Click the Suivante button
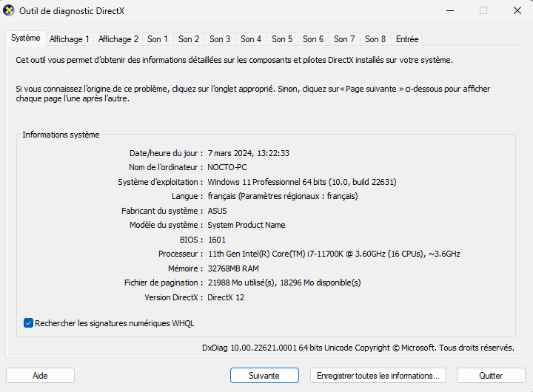Image resolution: width=533 pixels, height=392 pixels. point(264,375)
